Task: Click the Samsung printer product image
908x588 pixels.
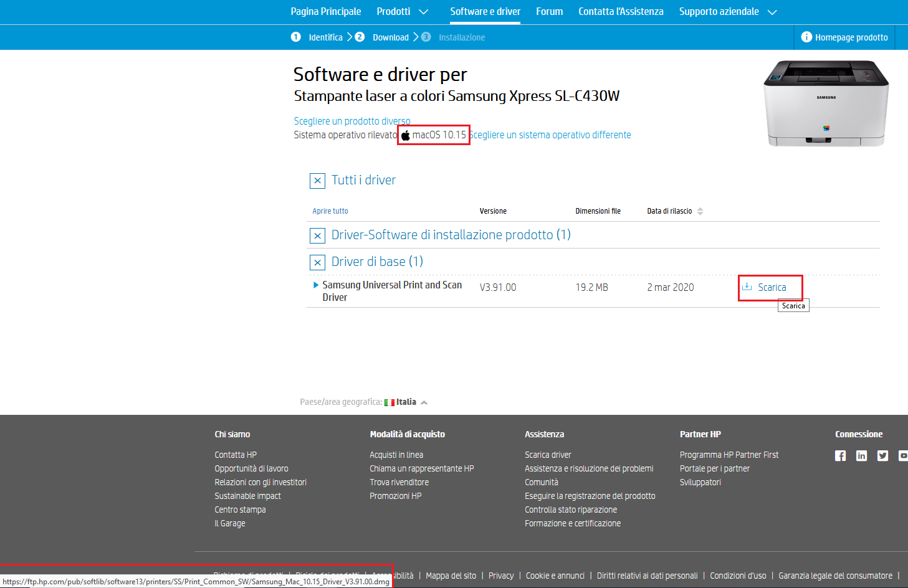Action: tap(826, 103)
